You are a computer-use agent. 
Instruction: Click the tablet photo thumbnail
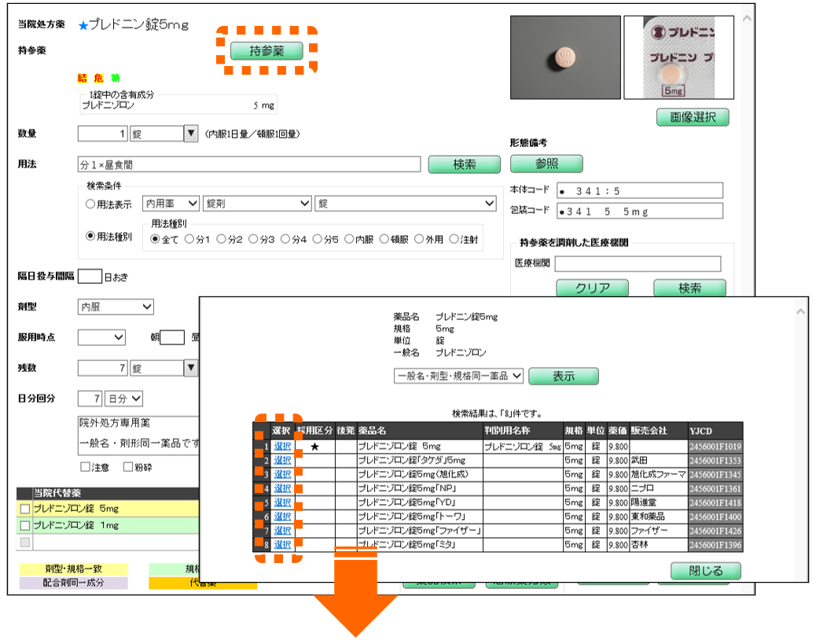pos(564,57)
